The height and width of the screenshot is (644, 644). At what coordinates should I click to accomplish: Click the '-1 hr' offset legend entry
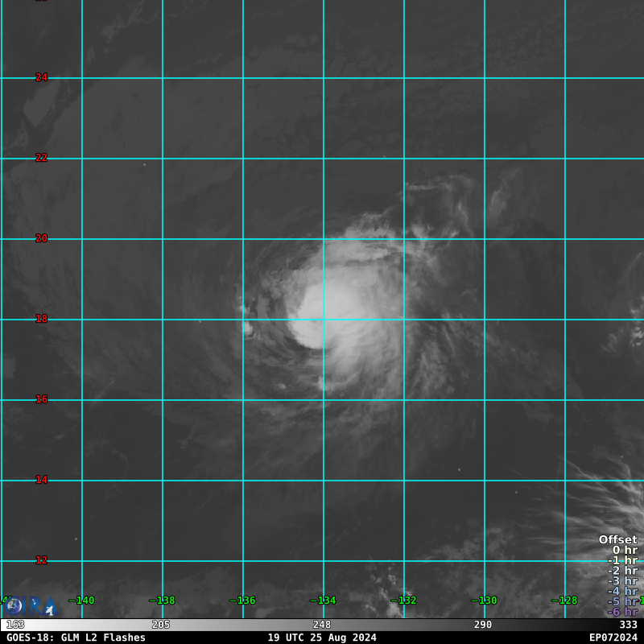click(x=622, y=560)
